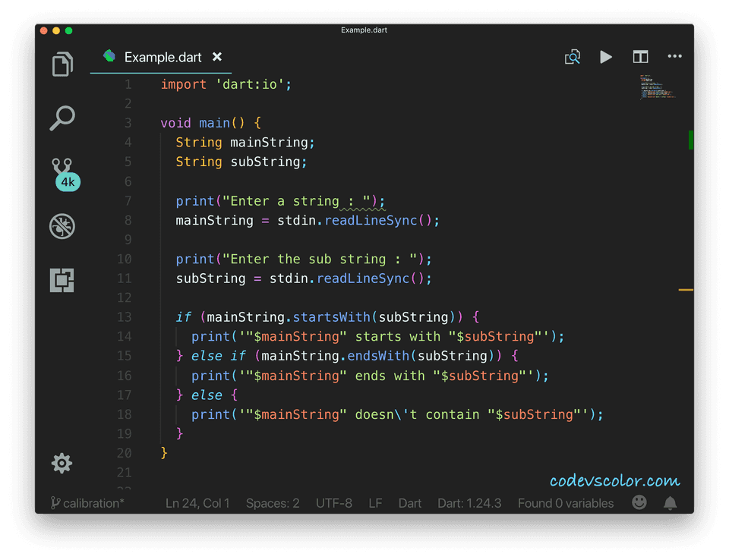Open the Explorer files panel
The height and width of the screenshot is (560, 729).
[62, 64]
